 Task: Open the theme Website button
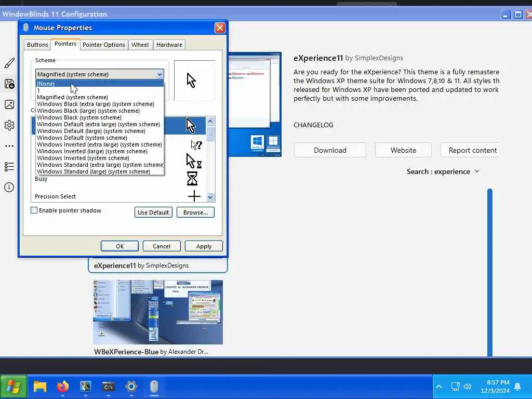[403, 150]
